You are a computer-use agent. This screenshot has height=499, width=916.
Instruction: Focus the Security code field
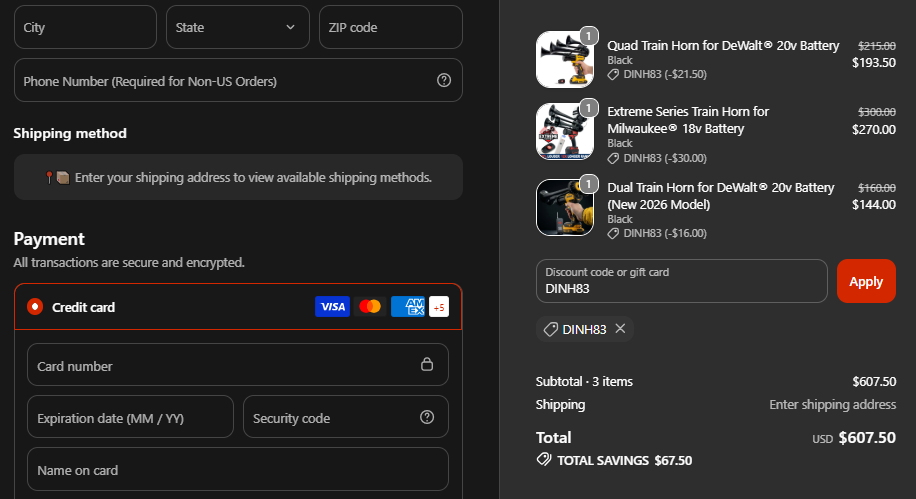[x=346, y=417]
